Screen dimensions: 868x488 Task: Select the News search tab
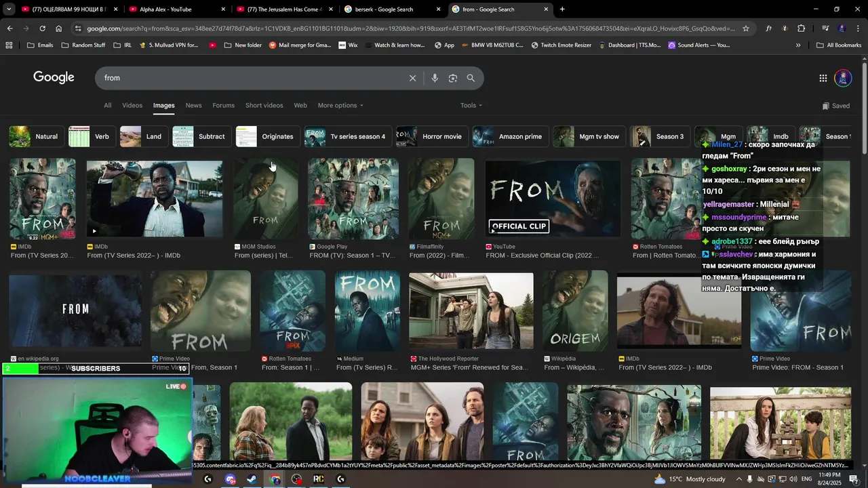point(193,106)
